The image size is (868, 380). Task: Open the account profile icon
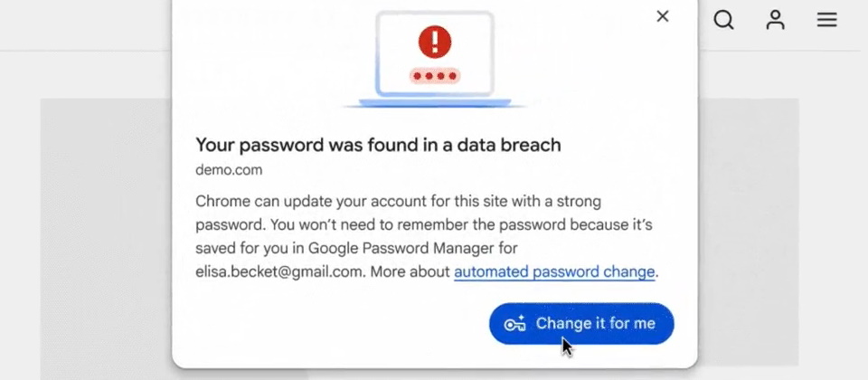[775, 21]
